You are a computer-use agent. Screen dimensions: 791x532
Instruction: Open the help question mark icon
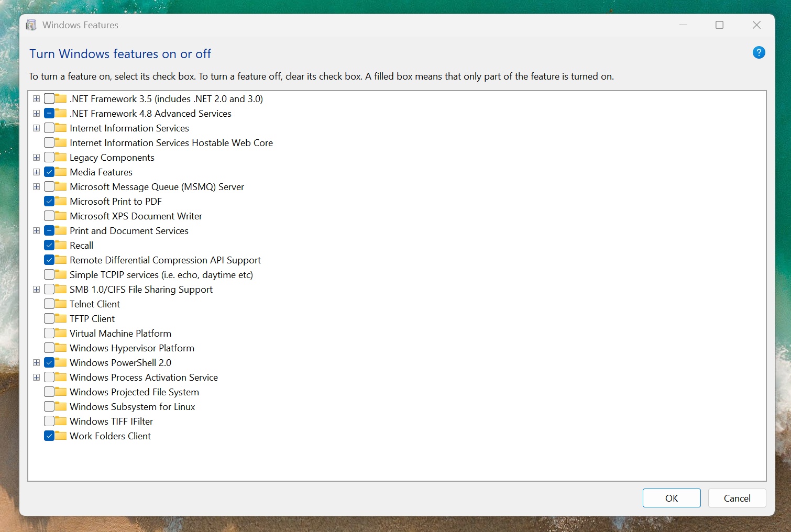759,52
